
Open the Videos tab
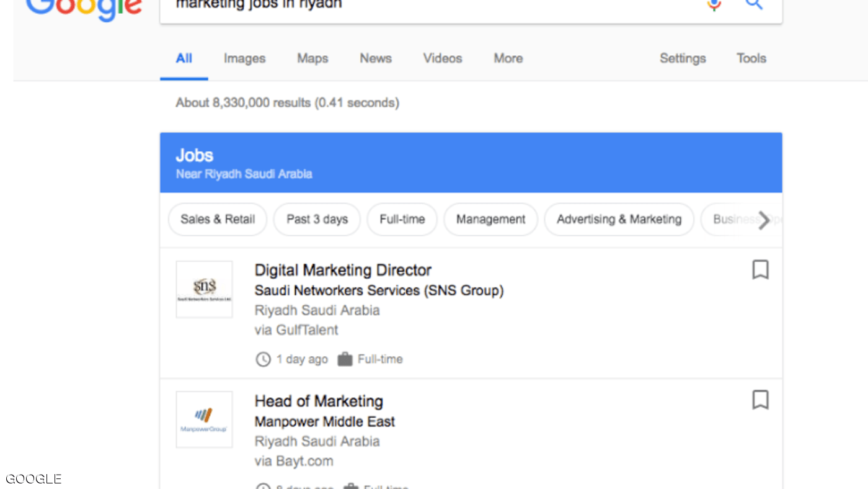443,58
